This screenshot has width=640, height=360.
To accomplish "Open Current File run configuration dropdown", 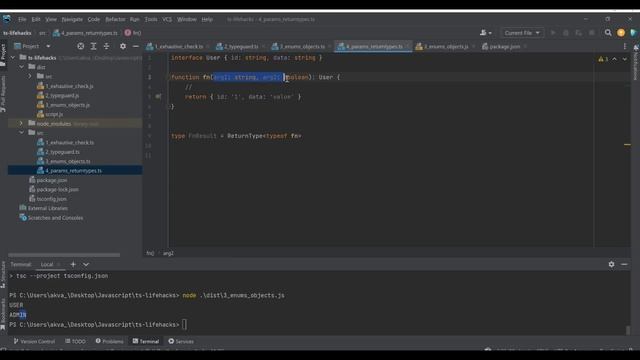I will pos(522,33).
